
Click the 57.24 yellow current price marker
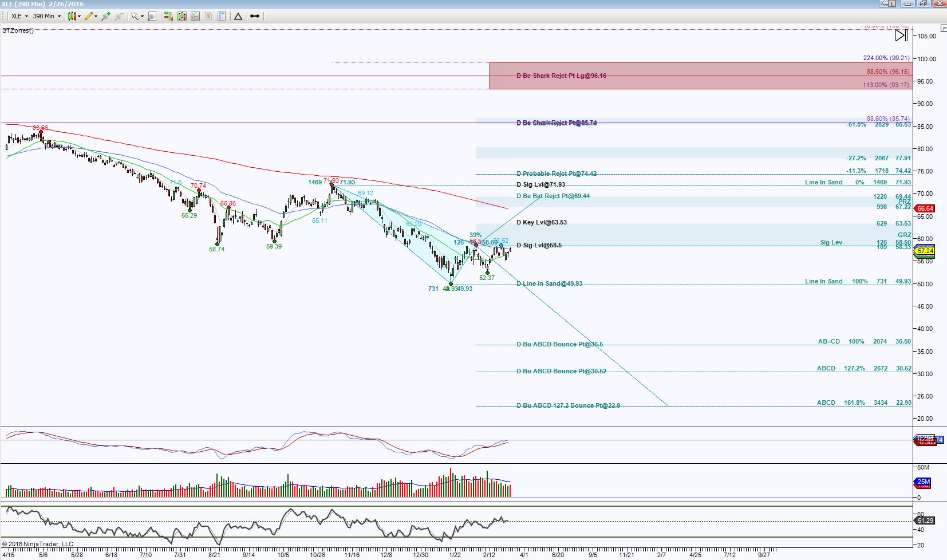pos(925,251)
